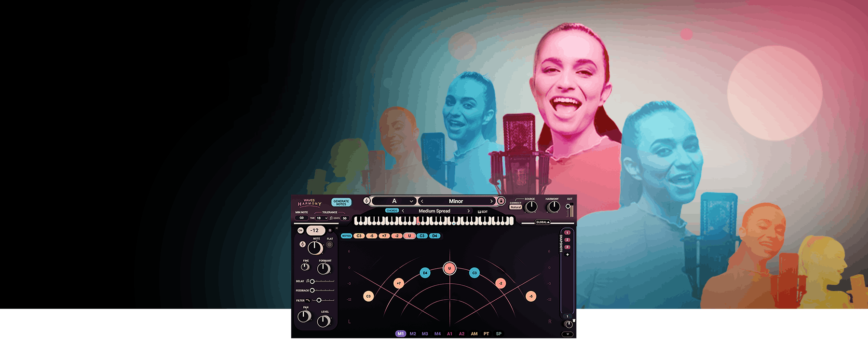868x362 pixels.
Task: Switch to the M1 tab
Action: [400, 334]
